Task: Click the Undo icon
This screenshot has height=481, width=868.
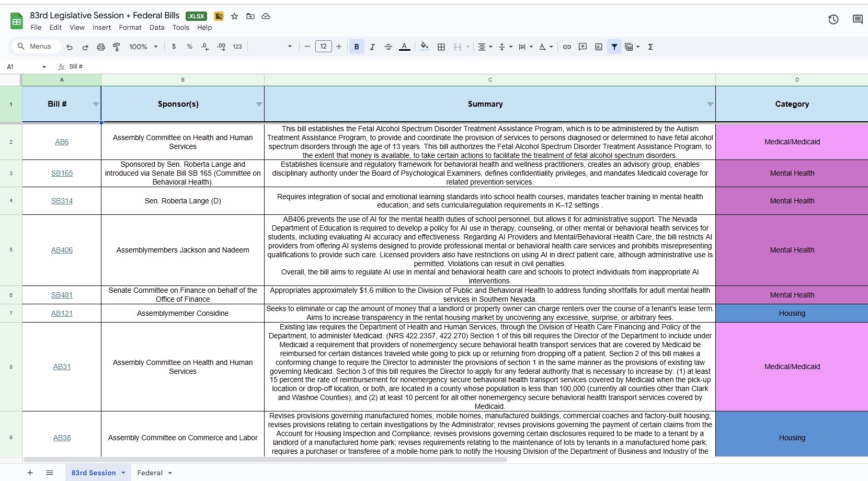Action: [70, 47]
